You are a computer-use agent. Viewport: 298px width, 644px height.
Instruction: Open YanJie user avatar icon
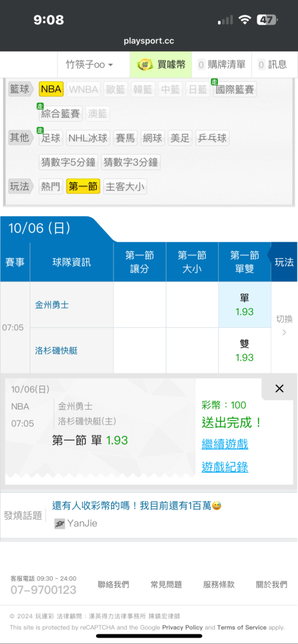(x=60, y=524)
